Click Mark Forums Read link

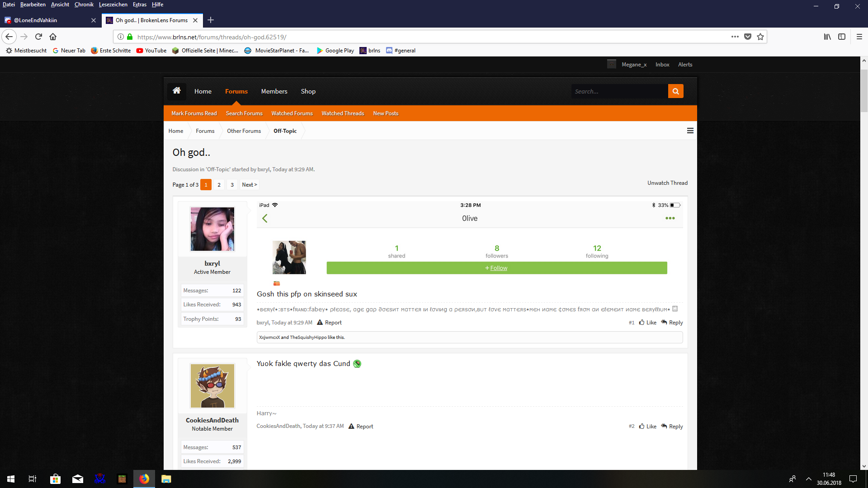pyautogui.click(x=194, y=113)
